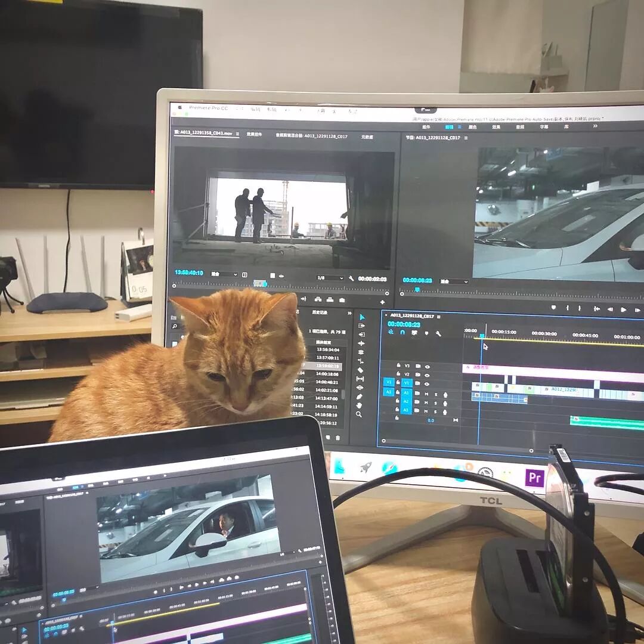
Task: Select the Rate Stretch tool
Action: coord(361,361)
